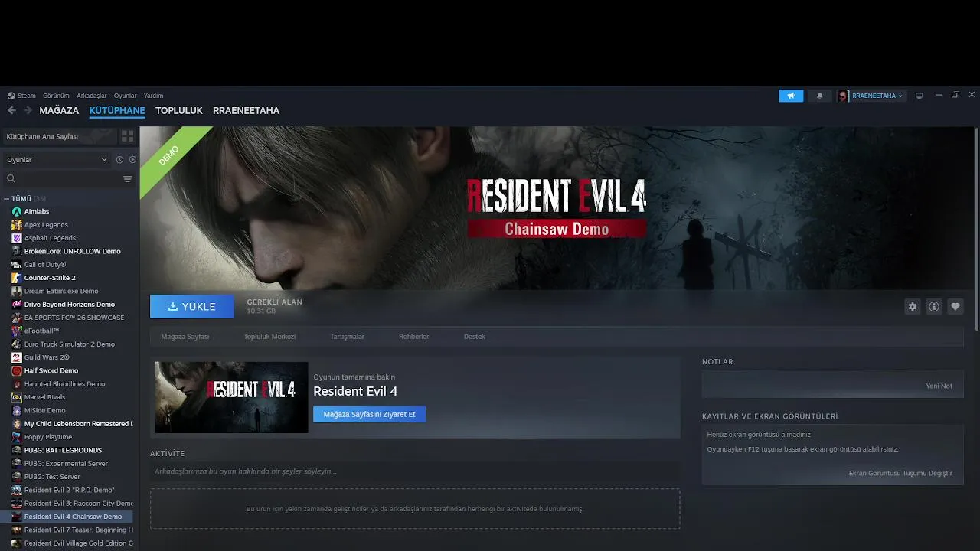Click the Counter-Strike 2 game icon
This screenshot has height=551, width=980.
pyautogui.click(x=17, y=278)
